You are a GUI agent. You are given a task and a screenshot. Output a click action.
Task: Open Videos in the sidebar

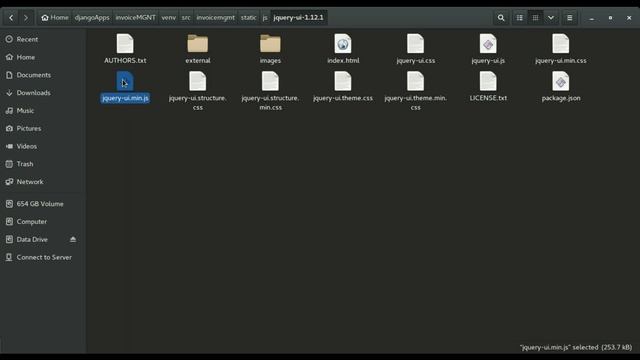(x=42, y=146)
